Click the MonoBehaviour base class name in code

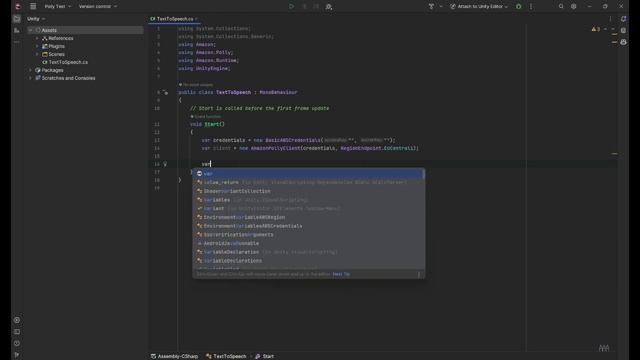278,92
